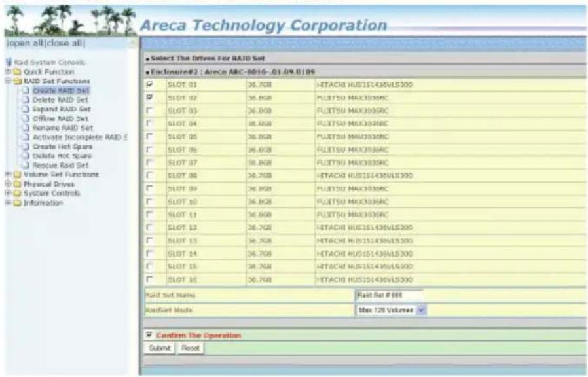Open the Delete RAID Set page

tap(60, 99)
